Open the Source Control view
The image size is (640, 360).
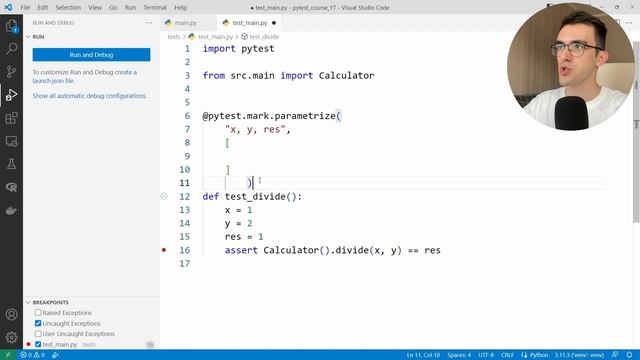pyautogui.click(x=11, y=72)
